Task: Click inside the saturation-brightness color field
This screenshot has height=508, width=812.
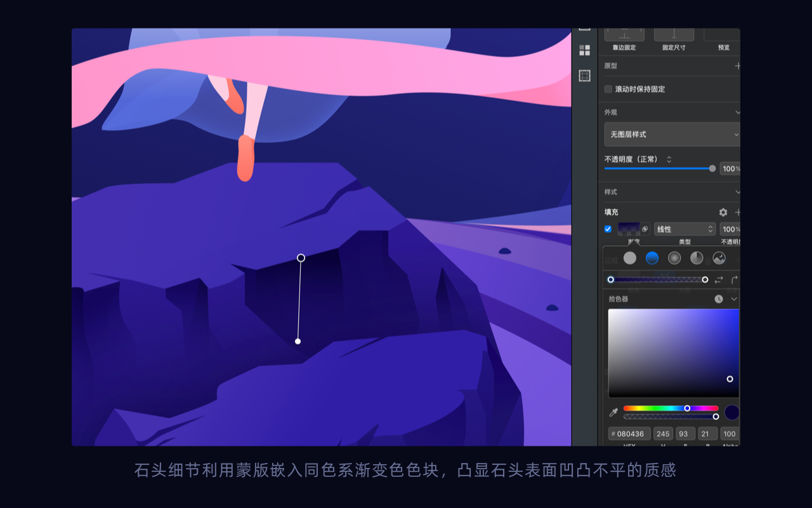Action: tap(674, 353)
